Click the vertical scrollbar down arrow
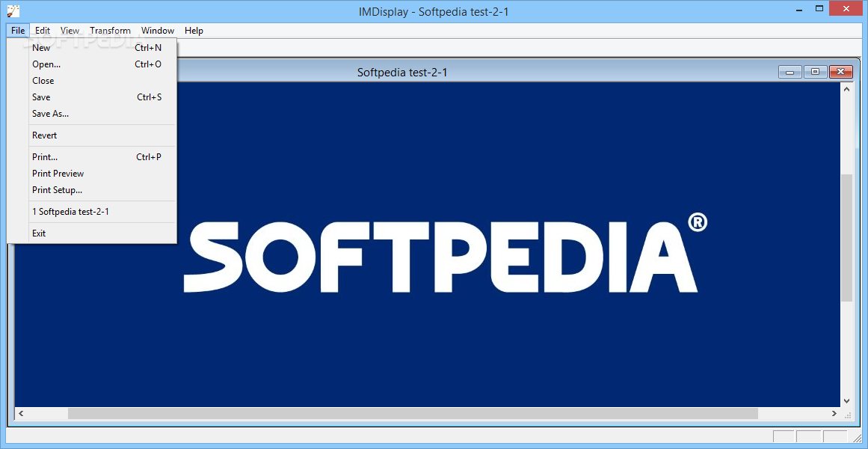 click(846, 400)
